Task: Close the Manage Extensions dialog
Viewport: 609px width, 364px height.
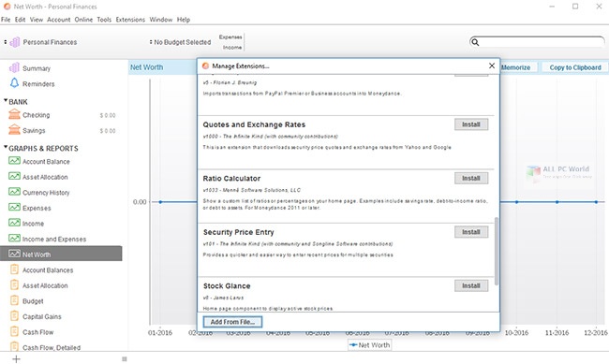Action: click(492, 66)
